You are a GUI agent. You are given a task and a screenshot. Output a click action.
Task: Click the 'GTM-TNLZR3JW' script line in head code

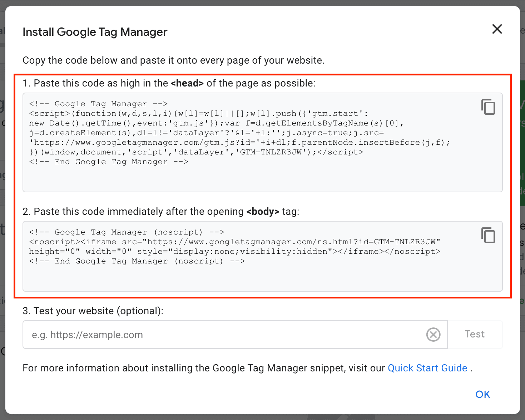(x=196, y=152)
